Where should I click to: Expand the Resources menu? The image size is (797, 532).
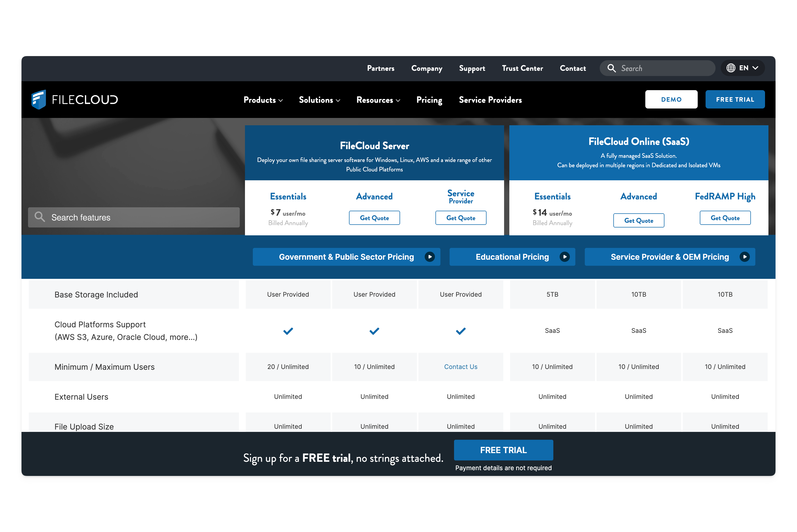pos(378,100)
